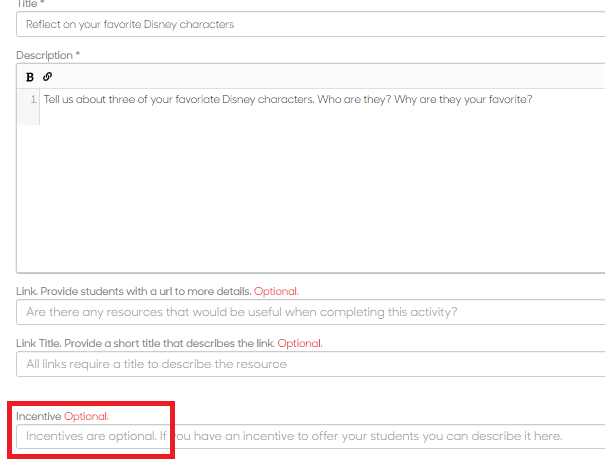Click the blank toolbar area right of the link icon
The width and height of the screenshot is (605, 464).
point(328,77)
